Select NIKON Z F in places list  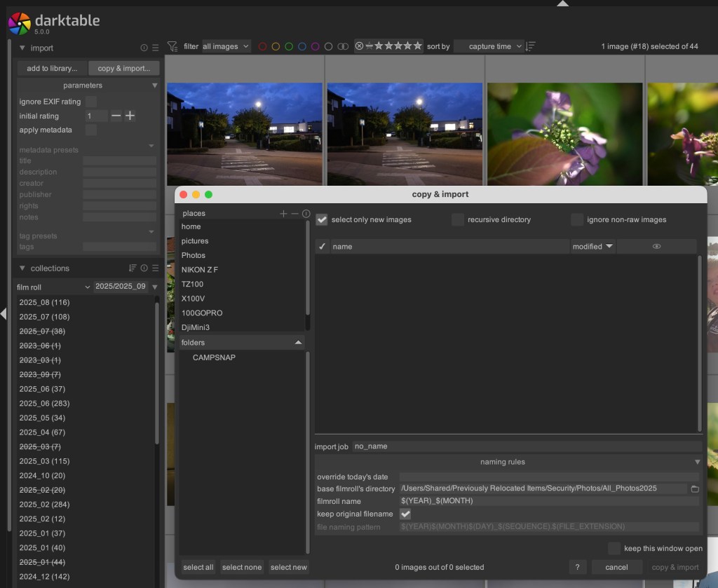(x=200, y=270)
